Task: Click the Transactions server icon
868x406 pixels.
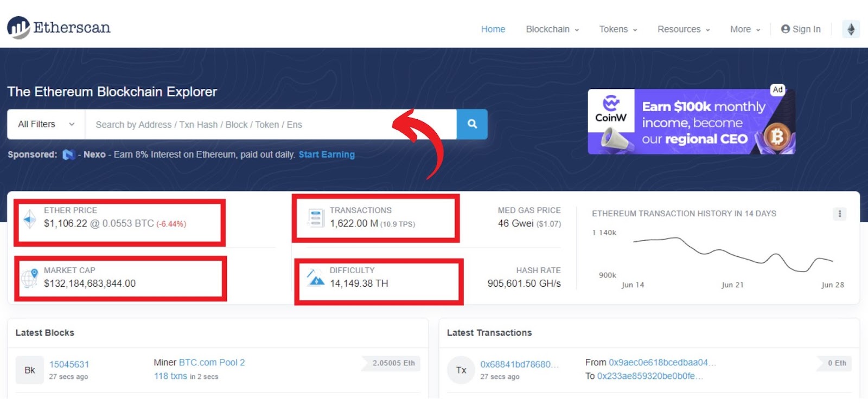Action: (x=315, y=218)
